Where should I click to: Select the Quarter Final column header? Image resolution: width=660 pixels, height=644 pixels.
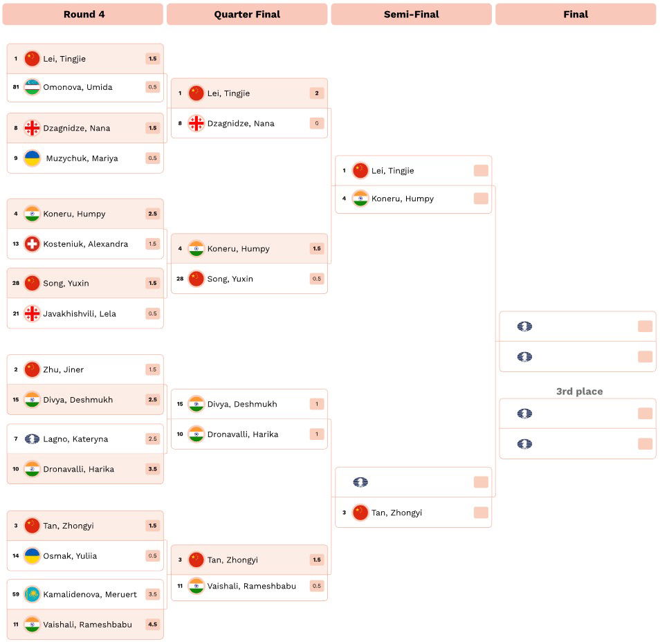click(247, 15)
